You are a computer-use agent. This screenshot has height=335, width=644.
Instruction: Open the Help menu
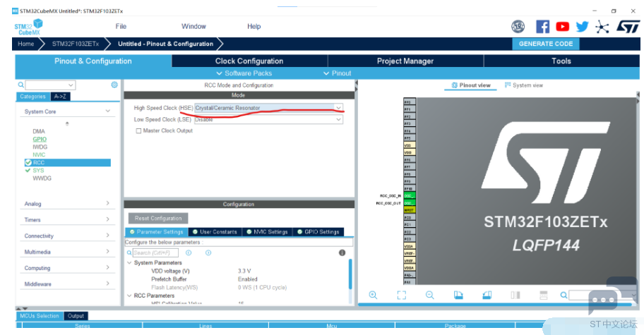[x=254, y=26]
